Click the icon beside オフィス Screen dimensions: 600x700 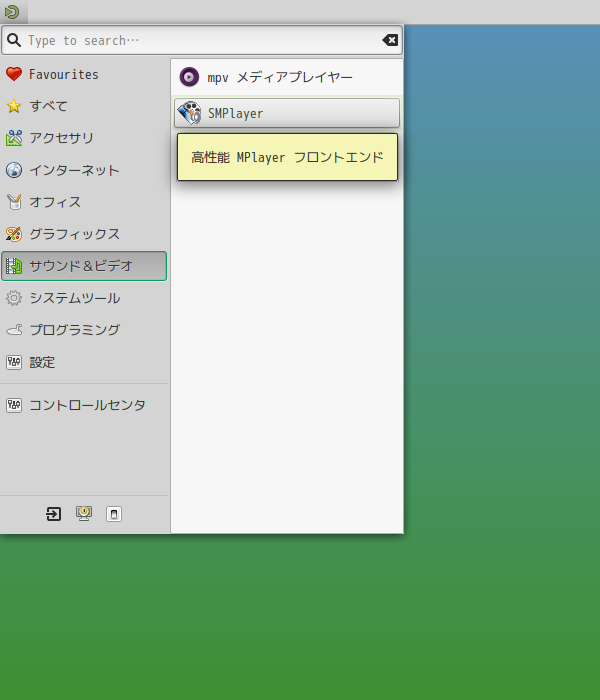tap(14, 202)
